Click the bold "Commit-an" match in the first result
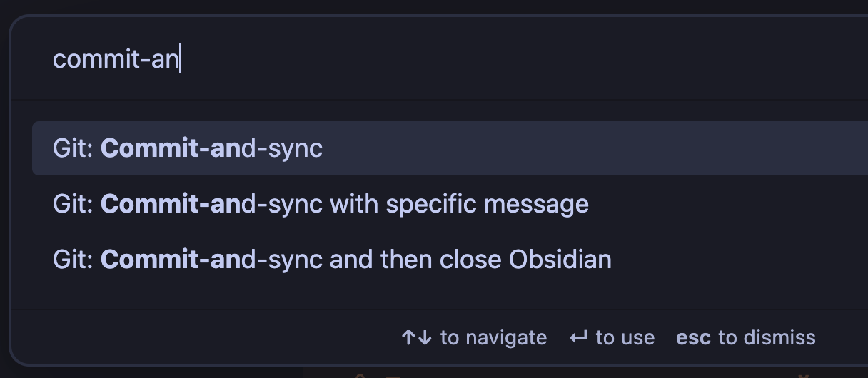The height and width of the screenshot is (378, 868). coord(171,148)
